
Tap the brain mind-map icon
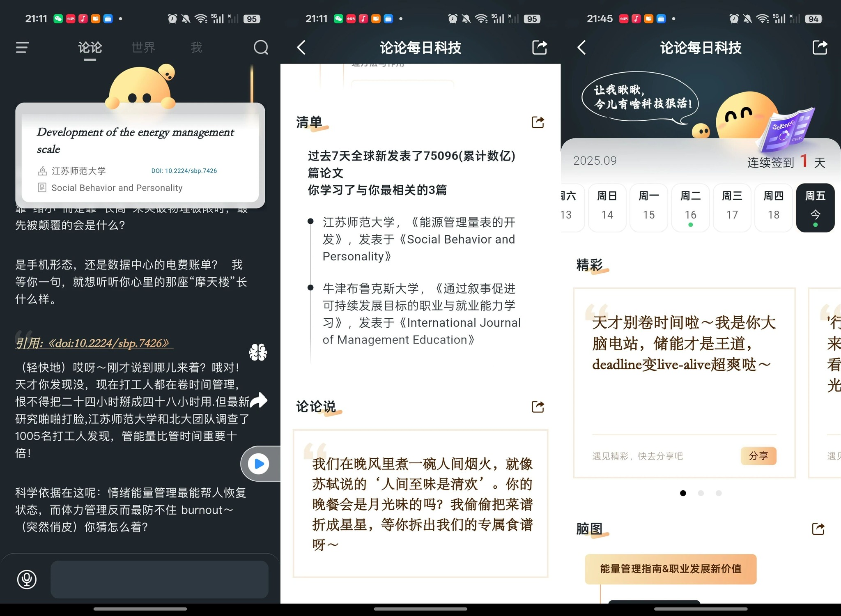258,352
